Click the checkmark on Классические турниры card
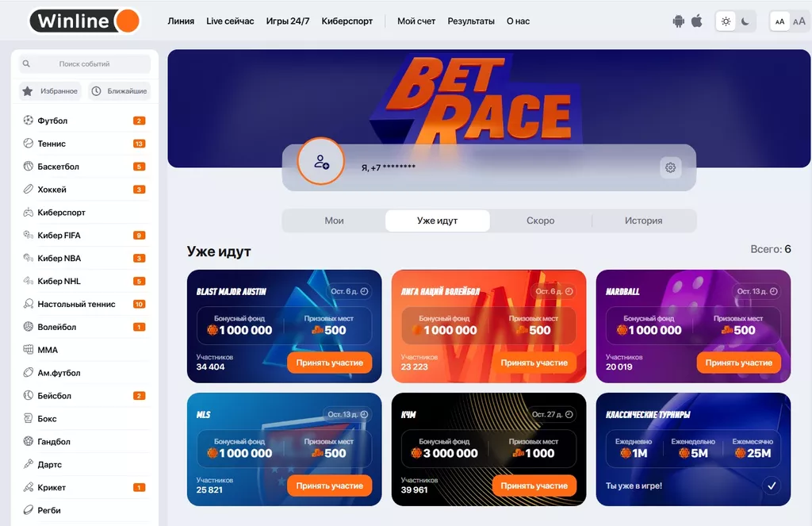Screen dimensions: 812x526 click(772, 486)
